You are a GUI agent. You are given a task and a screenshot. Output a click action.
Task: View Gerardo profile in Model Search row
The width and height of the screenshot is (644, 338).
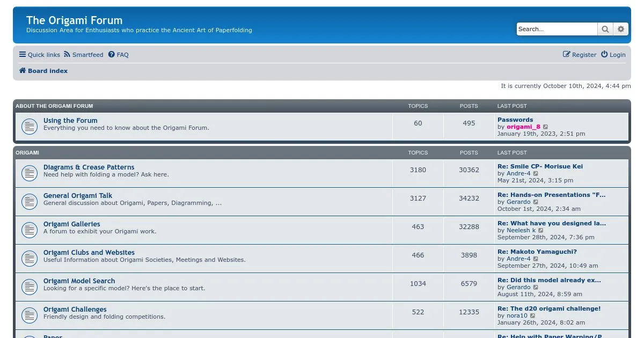[518, 288]
